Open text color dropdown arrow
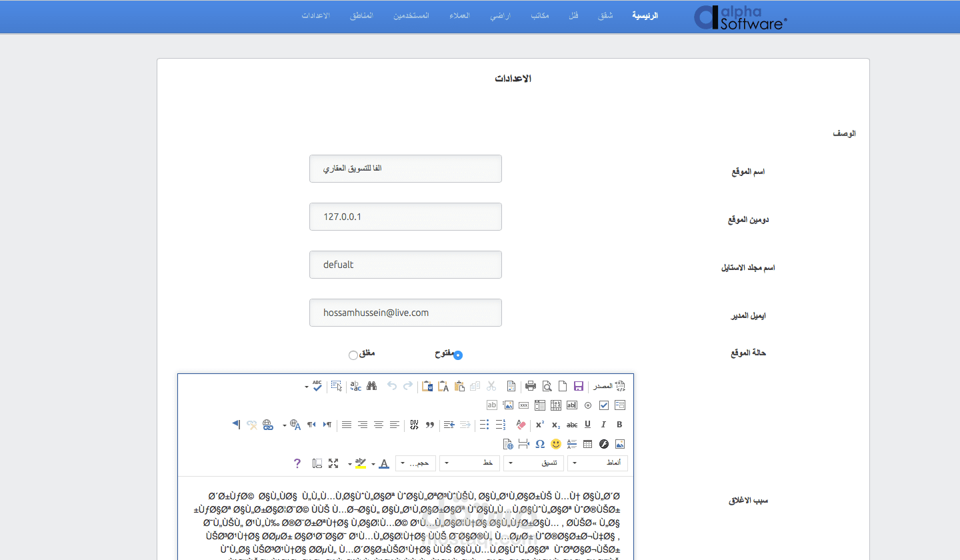Screen dimensions: 960x560 [373, 463]
